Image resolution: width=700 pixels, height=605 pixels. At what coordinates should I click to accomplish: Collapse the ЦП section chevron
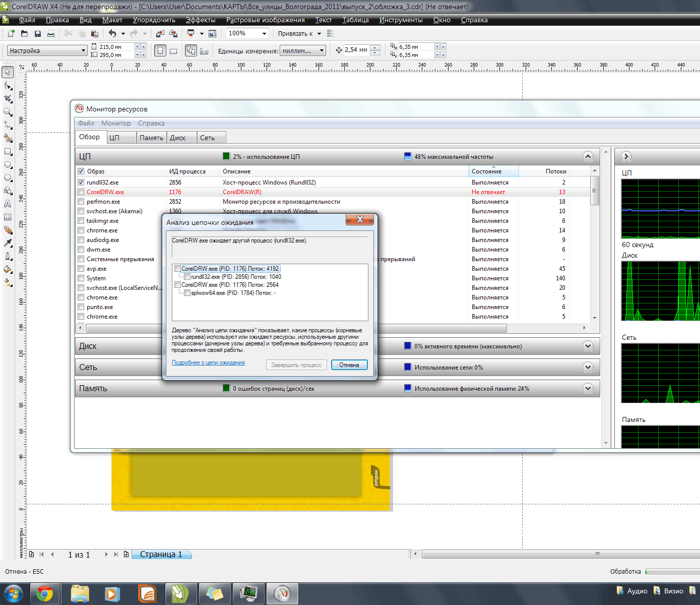coord(588,156)
